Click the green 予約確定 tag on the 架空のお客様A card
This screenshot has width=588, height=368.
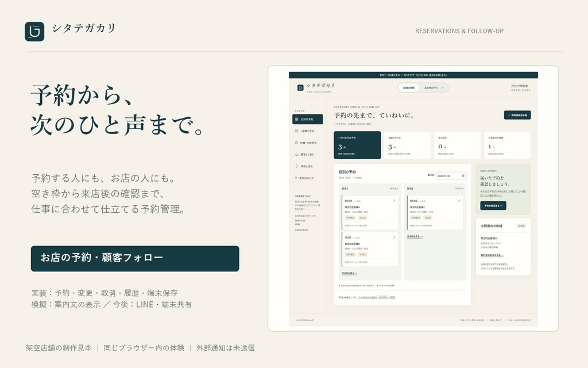point(350,218)
